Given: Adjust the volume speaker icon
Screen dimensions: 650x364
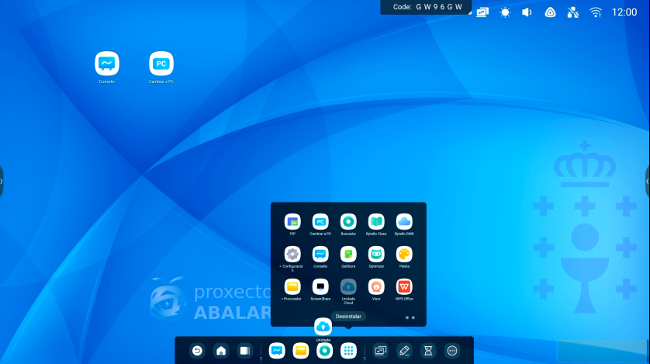Looking at the screenshot, I should coord(527,12).
